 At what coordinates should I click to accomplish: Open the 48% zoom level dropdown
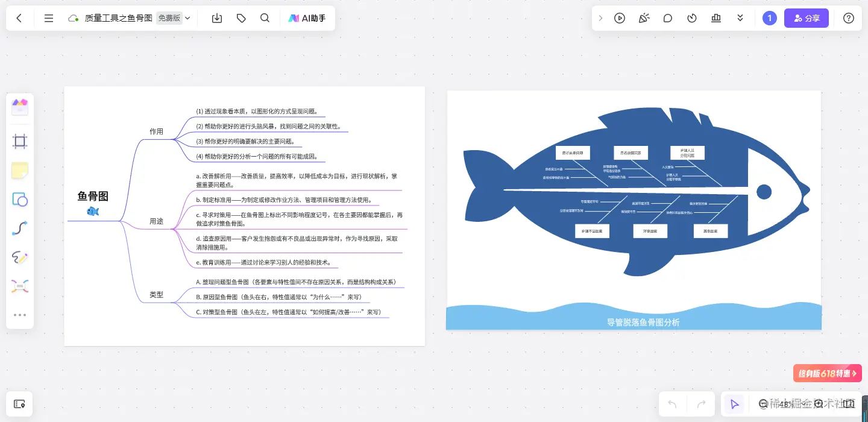pyautogui.click(x=791, y=404)
